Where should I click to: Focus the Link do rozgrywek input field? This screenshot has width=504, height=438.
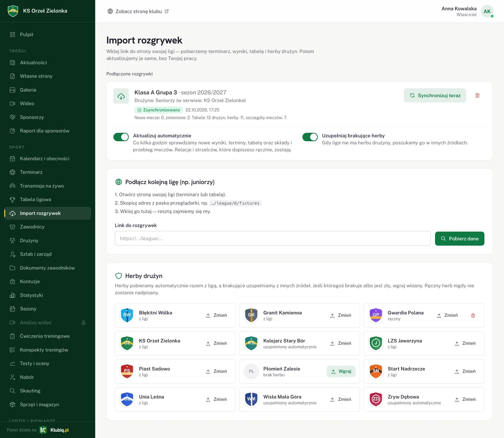pyautogui.click(x=272, y=238)
